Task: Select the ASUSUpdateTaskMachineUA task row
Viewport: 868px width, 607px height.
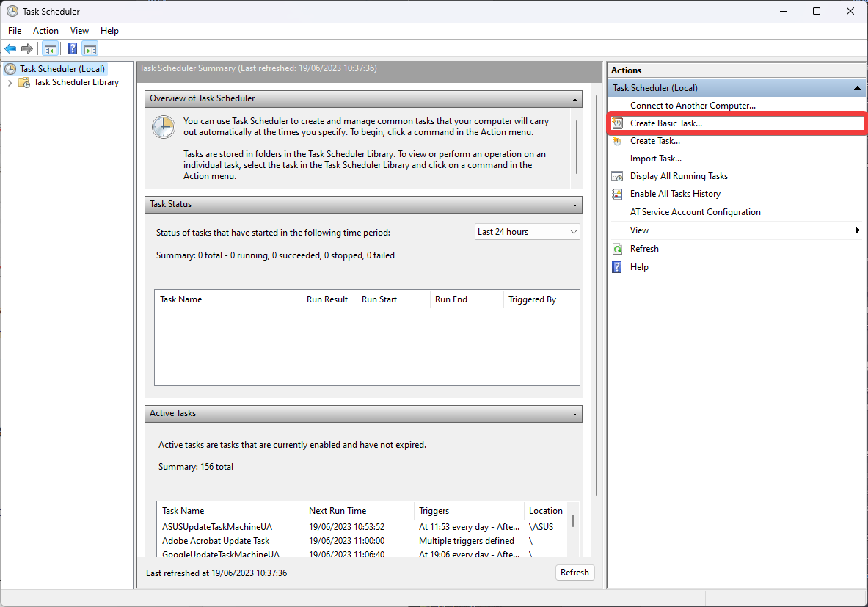Action: (217, 527)
